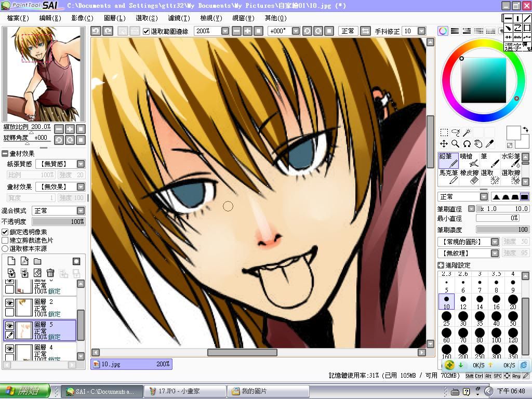Adjust the 不透明度 layer opacity slider
Screen dimensions: 532x399
pos(58,221)
